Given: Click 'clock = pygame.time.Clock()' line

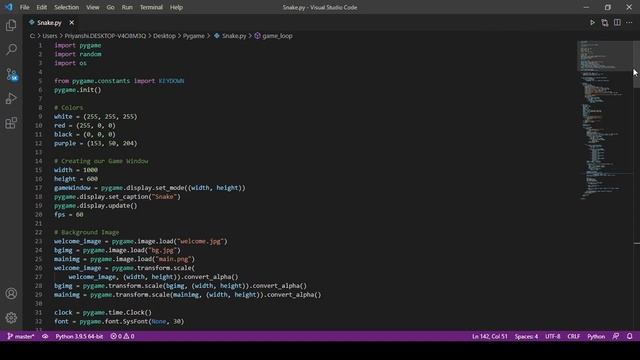Looking at the screenshot, I should click(x=103, y=312).
